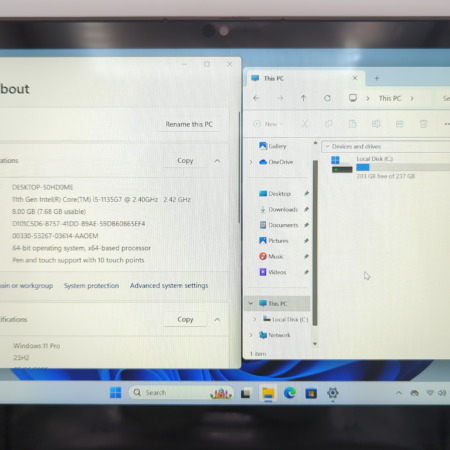Click the Rename this PC button
The height and width of the screenshot is (450, 450).
point(189,124)
